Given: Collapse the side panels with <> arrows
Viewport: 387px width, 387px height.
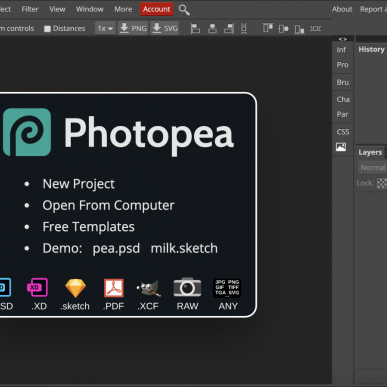Looking at the screenshot, I should pyautogui.click(x=342, y=39).
